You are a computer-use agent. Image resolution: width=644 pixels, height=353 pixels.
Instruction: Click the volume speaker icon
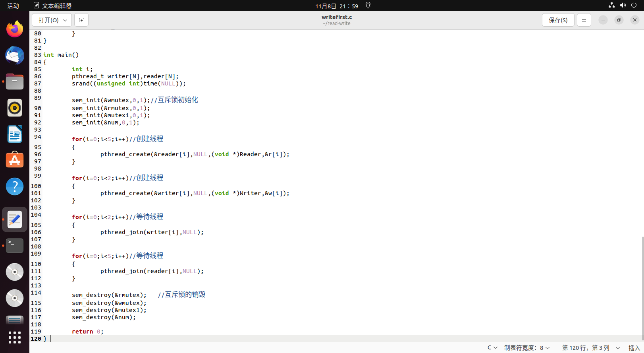(x=623, y=5)
